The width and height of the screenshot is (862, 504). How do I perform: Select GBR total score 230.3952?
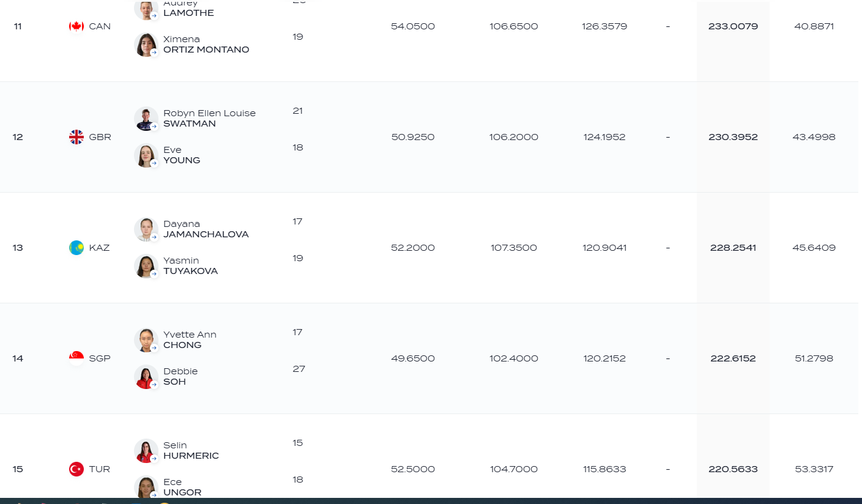tap(733, 137)
